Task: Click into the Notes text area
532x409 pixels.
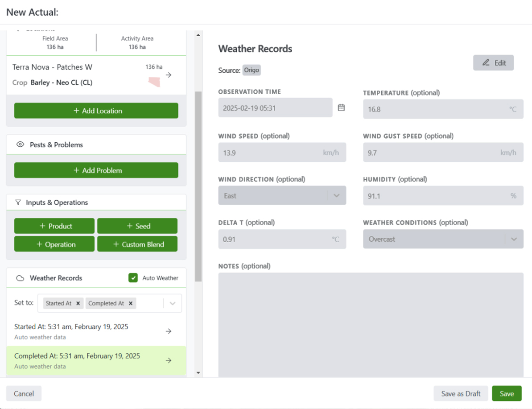Action: (x=371, y=325)
